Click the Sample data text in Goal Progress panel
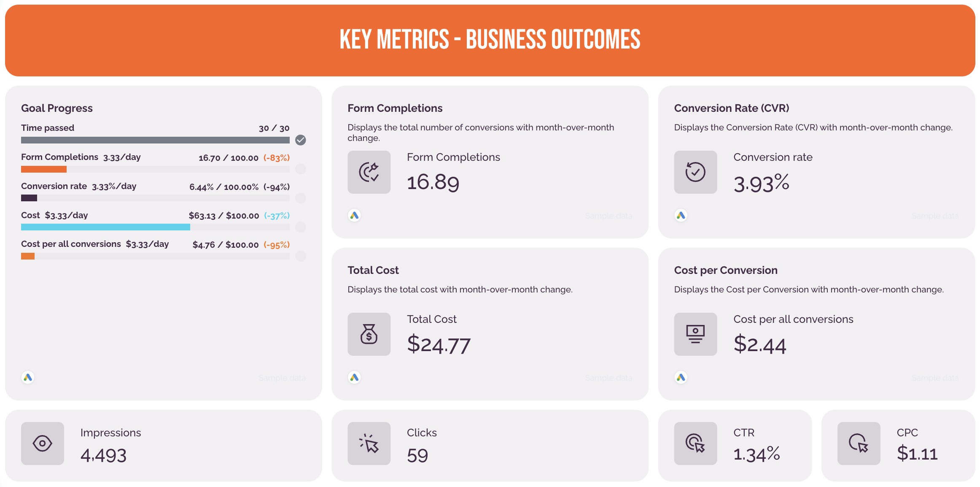This screenshot has height=487, width=980. tap(282, 378)
